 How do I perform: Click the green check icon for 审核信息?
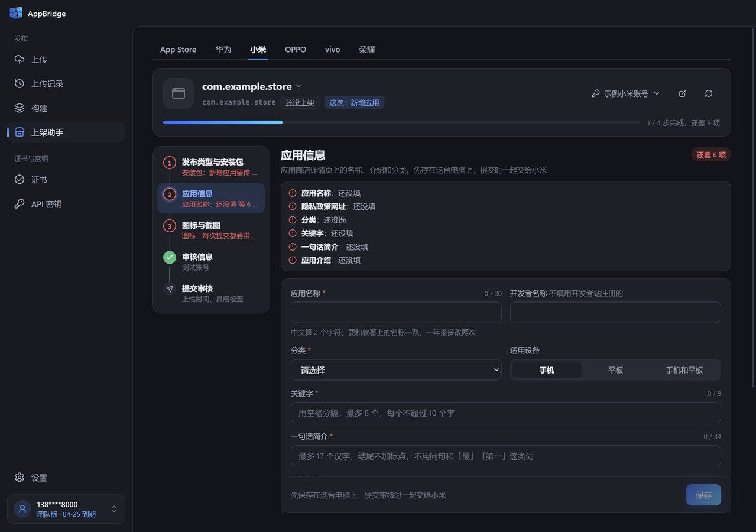(170, 257)
